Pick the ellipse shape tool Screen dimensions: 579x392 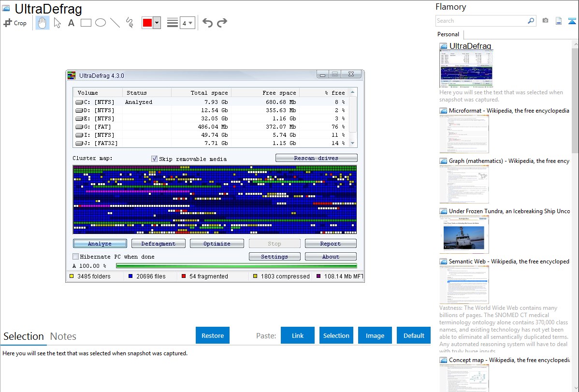tap(101, 23)
